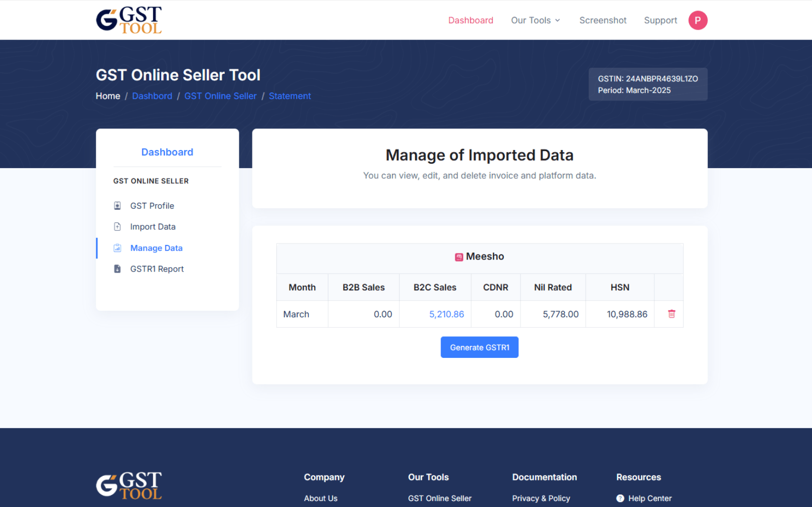Open the B2C Sales 5,210.86 link

click(447, 314)
